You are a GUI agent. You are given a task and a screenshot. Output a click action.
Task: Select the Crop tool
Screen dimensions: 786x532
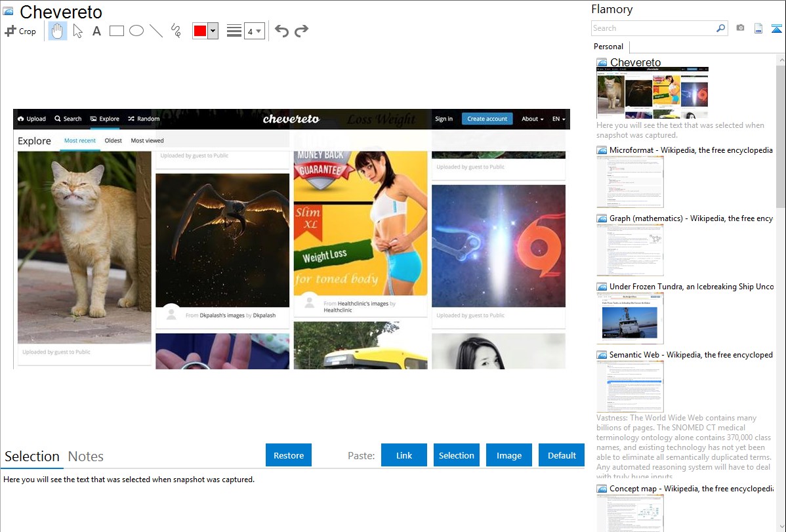point(20,31)
